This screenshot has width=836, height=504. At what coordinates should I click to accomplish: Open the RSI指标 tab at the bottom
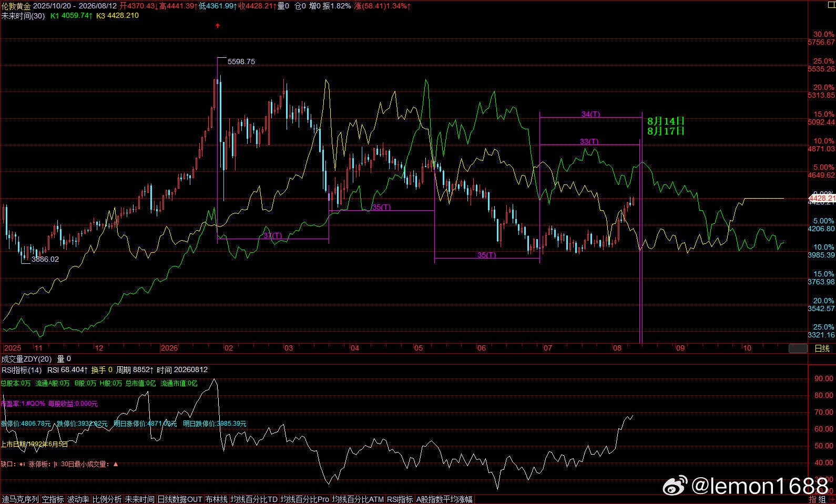[x=400, y=499]
